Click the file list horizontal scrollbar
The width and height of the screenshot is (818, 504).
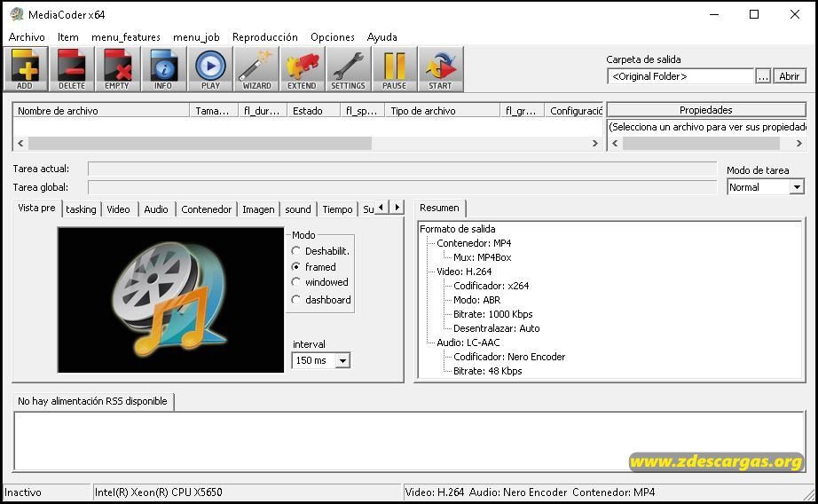(x=200, y=143)
